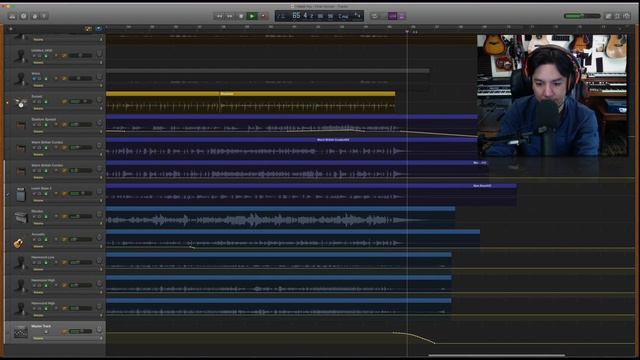Image resolution: width=640 pixels, height=360 pixels.
Task: Adjust the master volume slider in toolbar
Action: [x=582, y=16]
